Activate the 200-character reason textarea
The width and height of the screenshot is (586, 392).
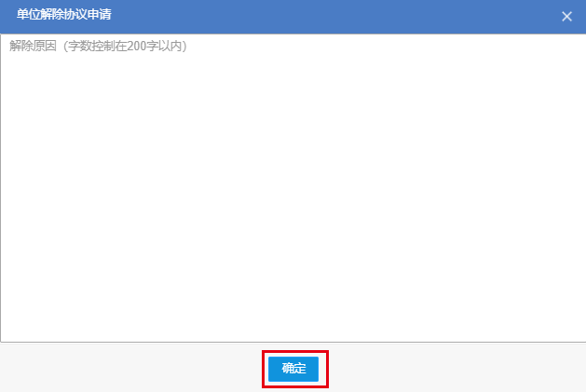pyautogui.click(x=293, y=188)
